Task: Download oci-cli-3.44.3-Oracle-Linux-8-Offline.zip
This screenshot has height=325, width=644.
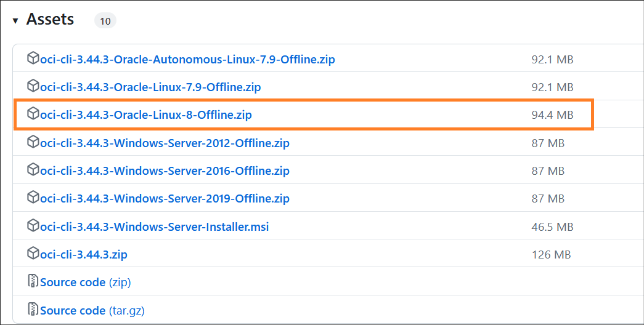Action: pos(146,115)
